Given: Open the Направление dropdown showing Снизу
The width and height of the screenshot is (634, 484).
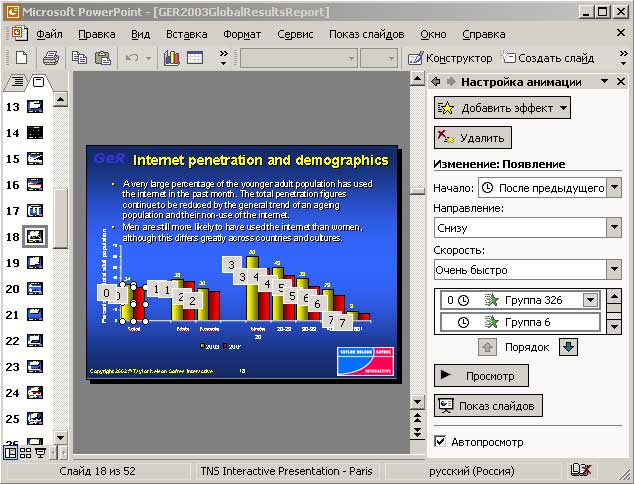Looking at the screenshot, I should point(613,228).
